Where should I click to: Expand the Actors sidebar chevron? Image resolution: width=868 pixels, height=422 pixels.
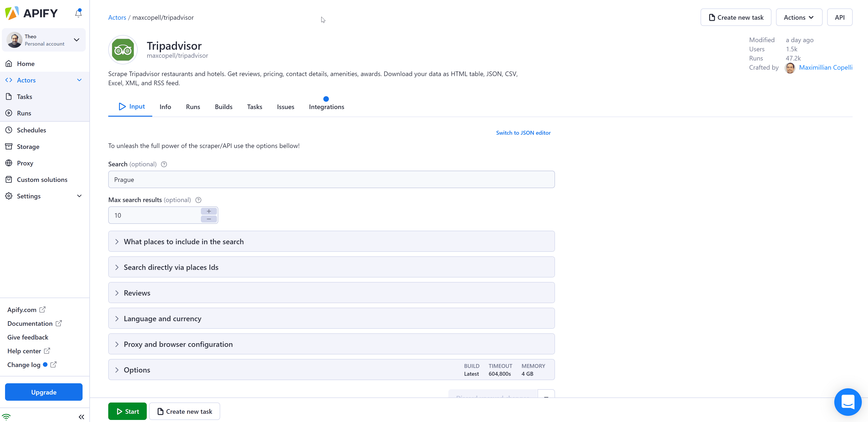point(79,80)
